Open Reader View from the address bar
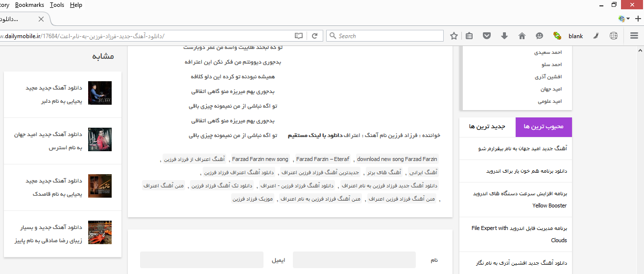Image resolution: width=644 pixels, height=274 pixels. (x=299, y=36)
